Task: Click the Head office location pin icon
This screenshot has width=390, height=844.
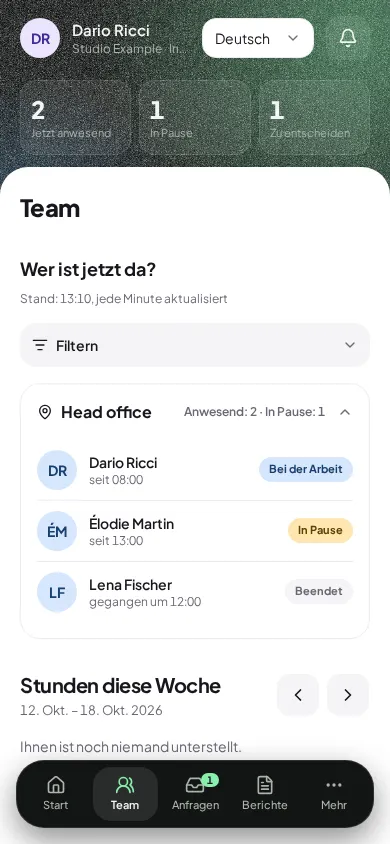Action: [x=45, y=412]
